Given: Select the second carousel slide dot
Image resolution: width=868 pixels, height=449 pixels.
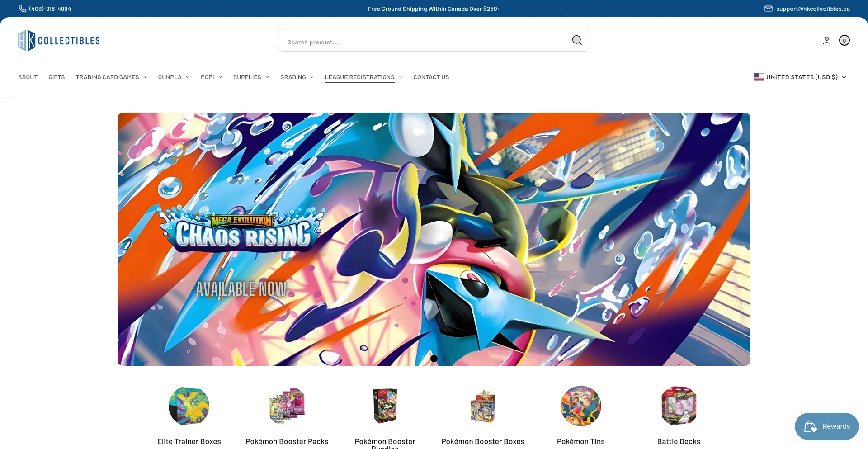Looking at the screenshot, I should 445,359.
